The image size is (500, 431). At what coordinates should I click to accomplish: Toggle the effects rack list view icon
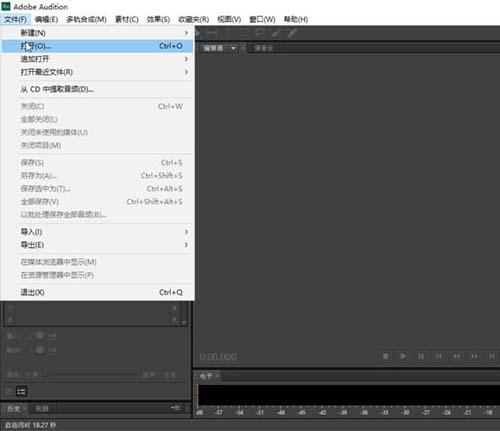[21, 391]
